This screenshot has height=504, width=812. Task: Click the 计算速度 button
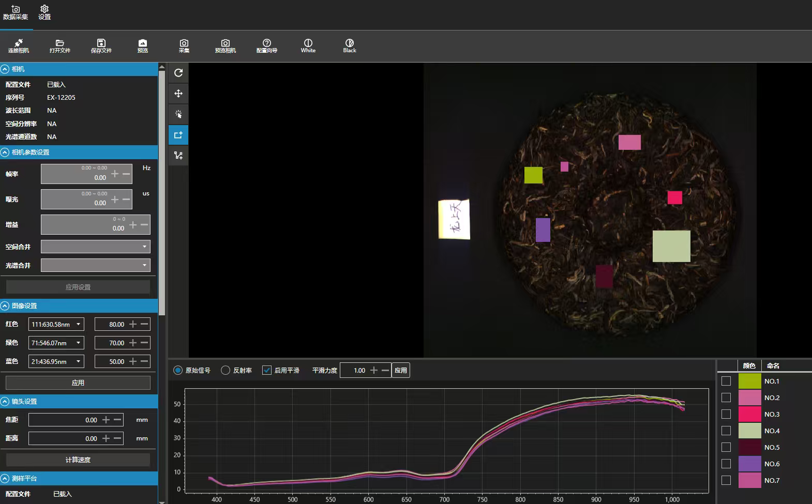[78, 460]
